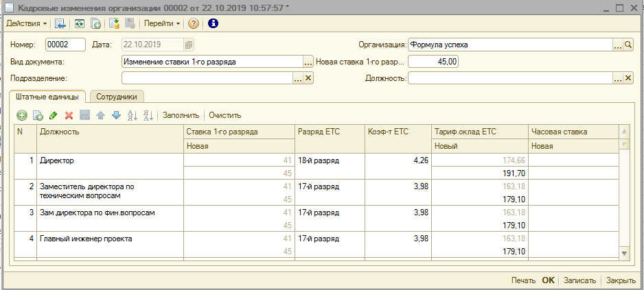Click the blue info icon in toolbar
The height and width of the screenshot is (290, 644).
pyautogui.click(x=212, y=23)
